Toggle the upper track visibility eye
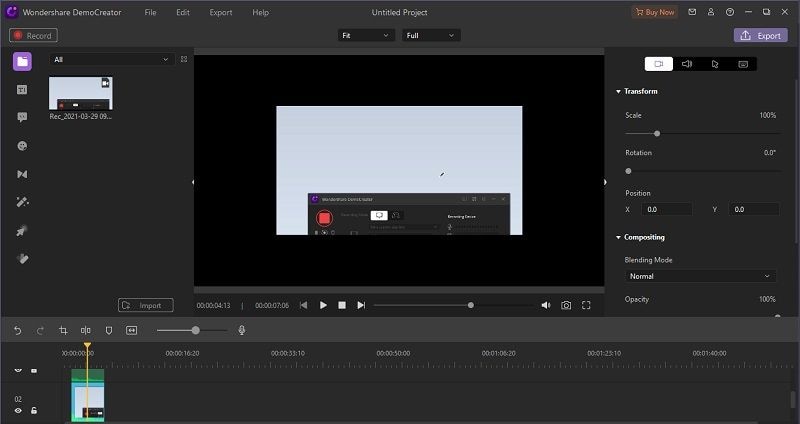Image resolution: width=800 pixels, height=424 pixels. click(x=18, y=370)
